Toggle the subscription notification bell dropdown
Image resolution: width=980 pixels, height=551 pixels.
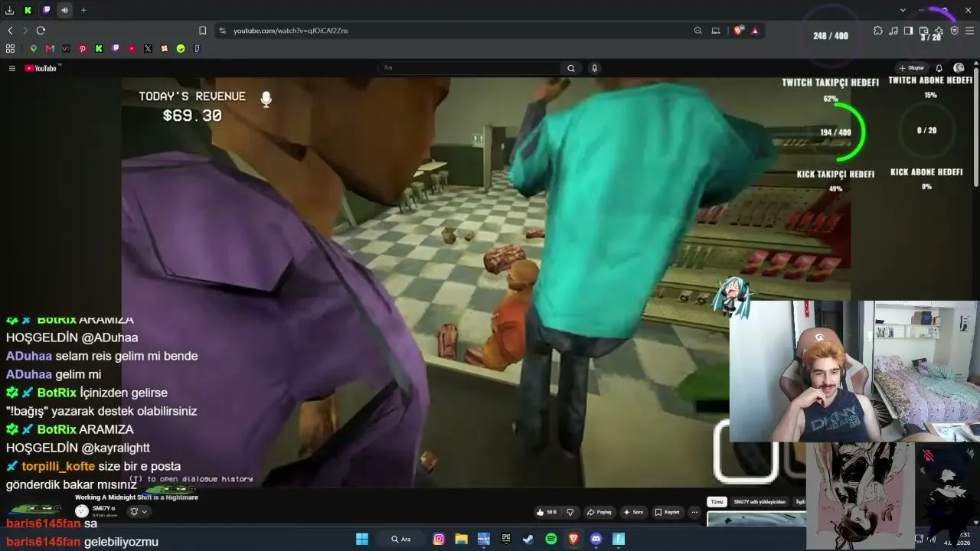pos(139,511)
